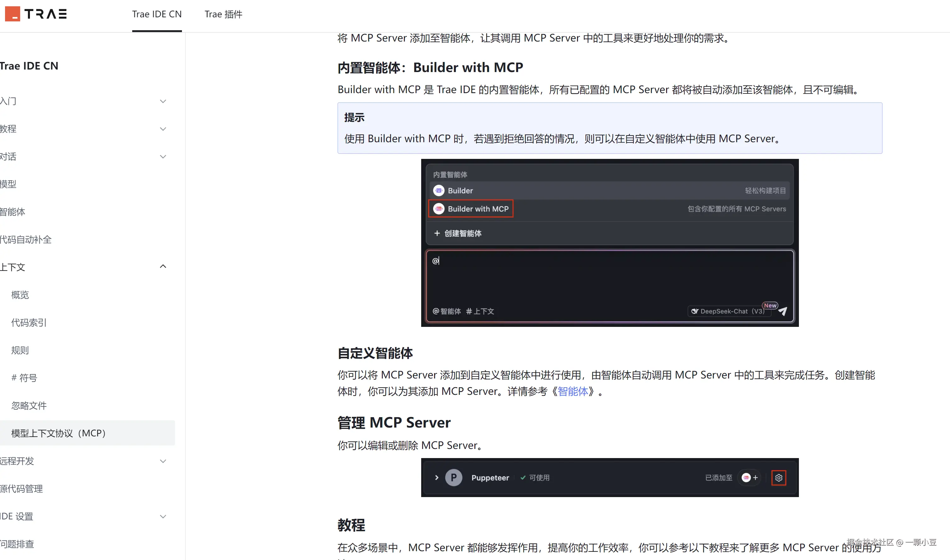Click the Puppeteer settings gear icon
This screenshot has height=560, width=950.
coord(778,478)
